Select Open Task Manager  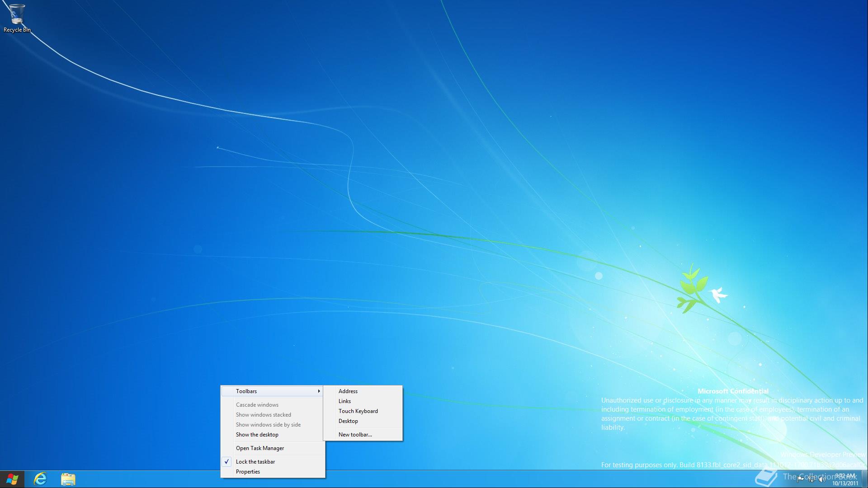273,448
